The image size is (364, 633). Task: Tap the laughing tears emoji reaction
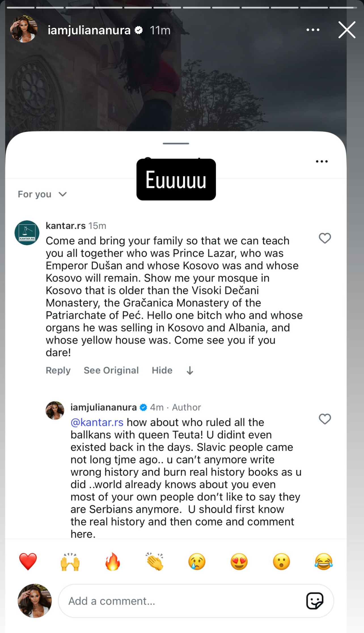[x=323, y=561]
